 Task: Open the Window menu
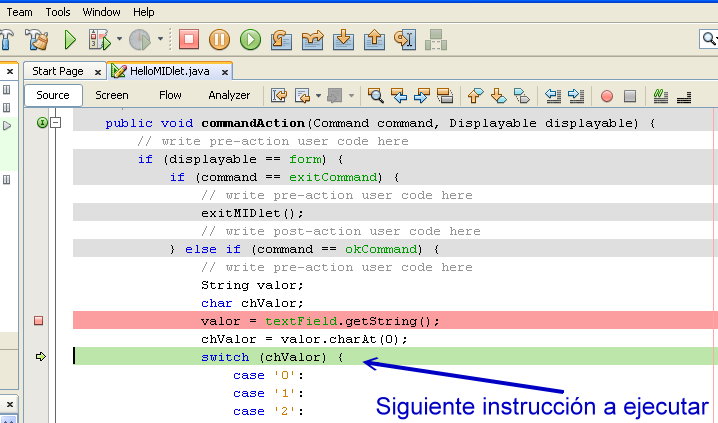click(101, 12)
